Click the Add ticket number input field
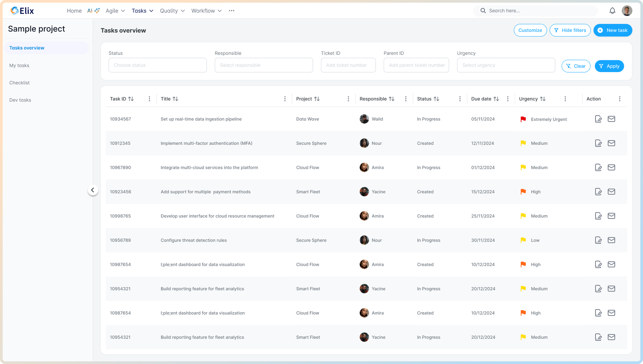This screenshot has height=364, width=643. [348, 65]
